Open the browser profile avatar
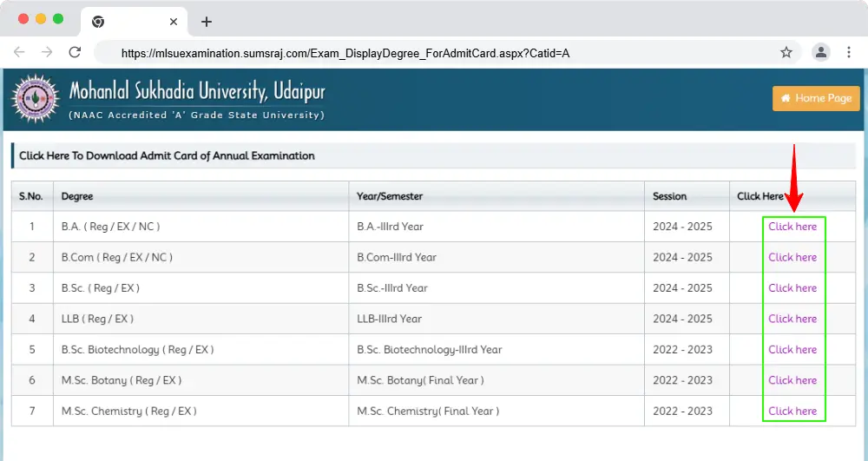This screenshot has height=461, width=868. point(821,53)
